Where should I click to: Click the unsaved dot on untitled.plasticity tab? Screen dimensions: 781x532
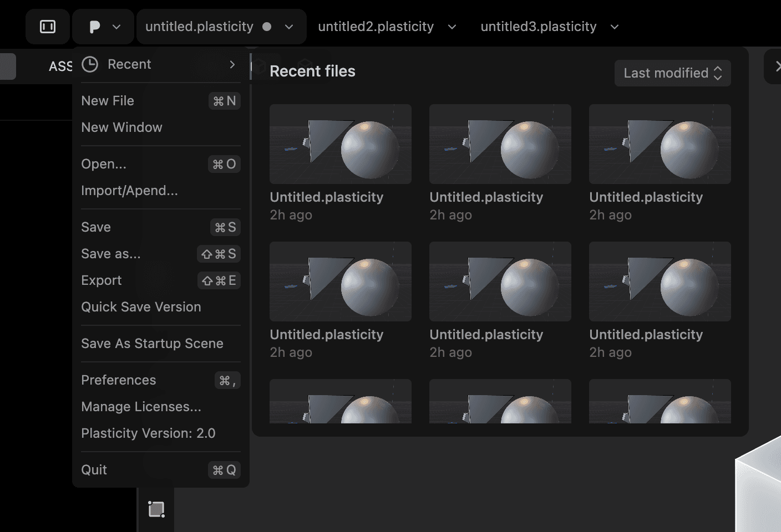point(267,27)
